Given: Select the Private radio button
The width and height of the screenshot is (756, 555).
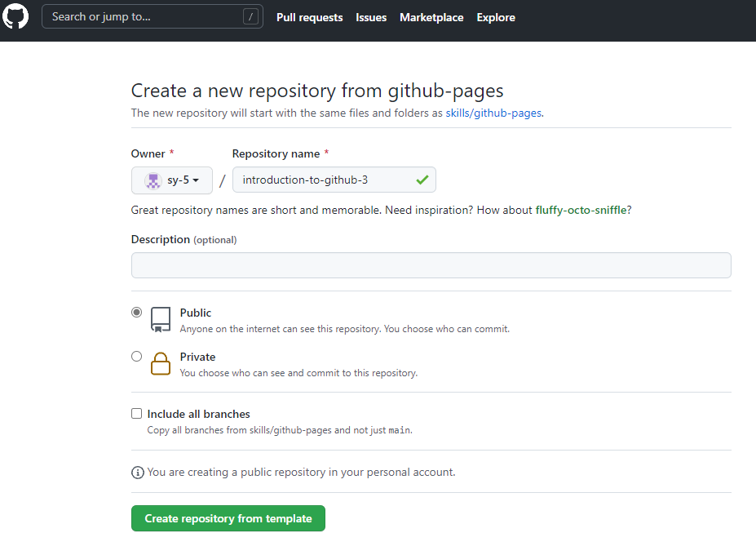Looking at the screenshot, I should pyautogui.click(x=136, y=357).
